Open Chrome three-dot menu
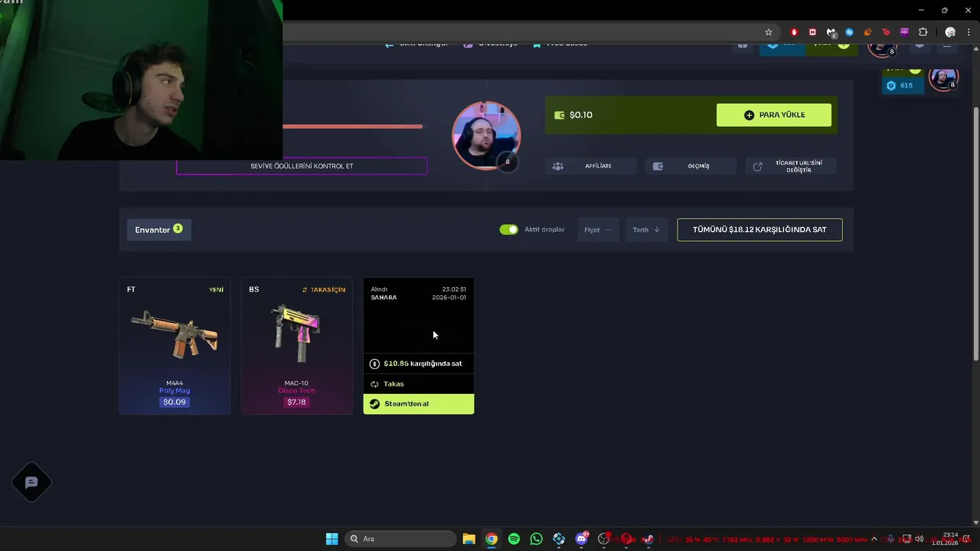This screenshot has height=551, width=980. tap(969, 32)
